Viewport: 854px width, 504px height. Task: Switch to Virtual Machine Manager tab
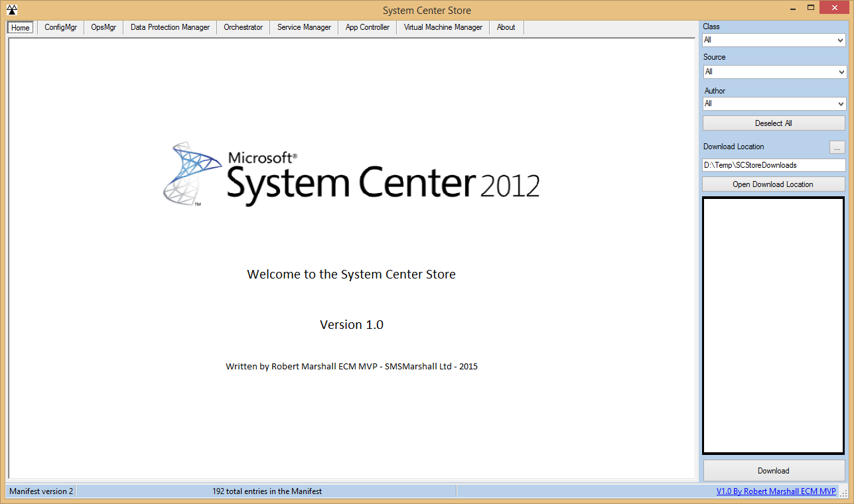point(443,27)
